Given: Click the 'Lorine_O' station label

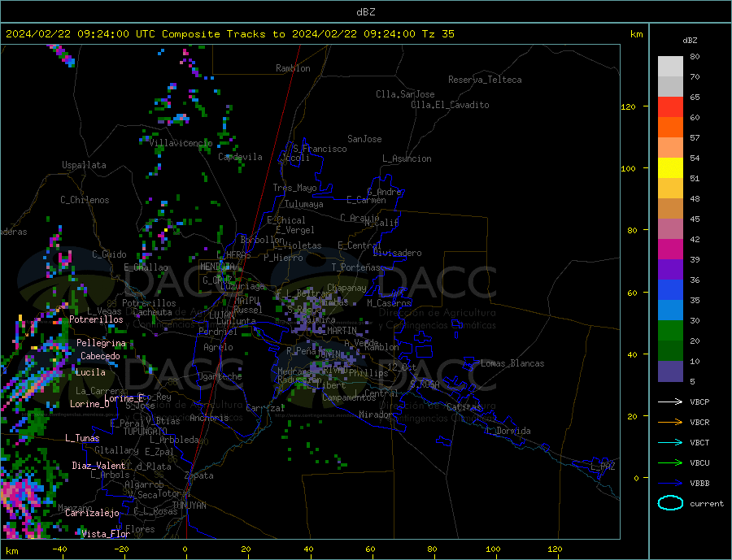Looking at the screenshot, I should click(x=89, y=404).
